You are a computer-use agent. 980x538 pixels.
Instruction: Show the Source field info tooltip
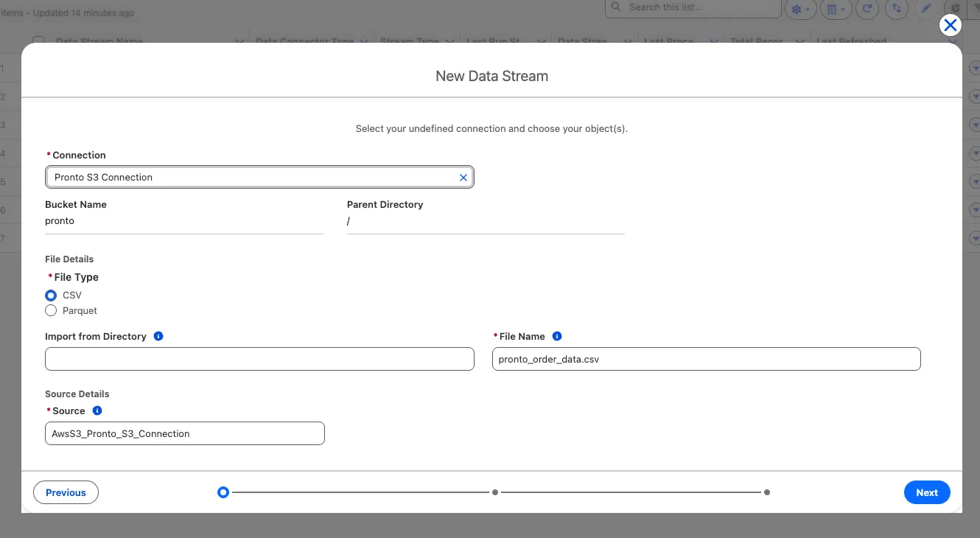coord(97,411)
